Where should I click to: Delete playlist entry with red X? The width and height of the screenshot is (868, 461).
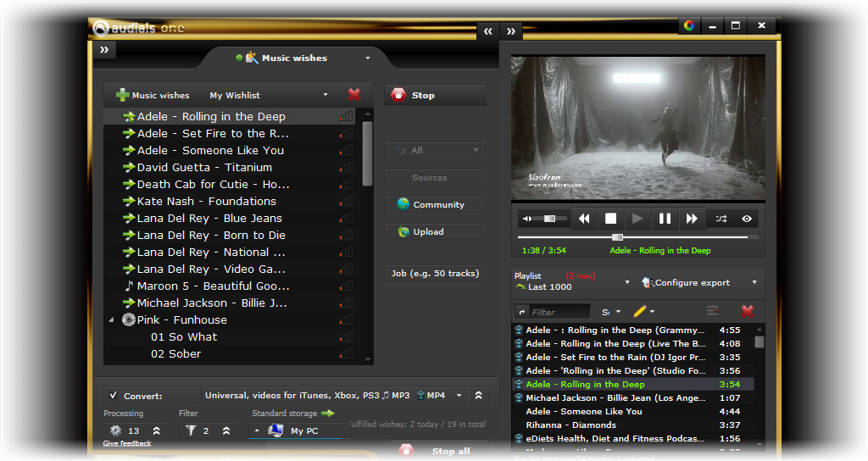pos(748,312)
